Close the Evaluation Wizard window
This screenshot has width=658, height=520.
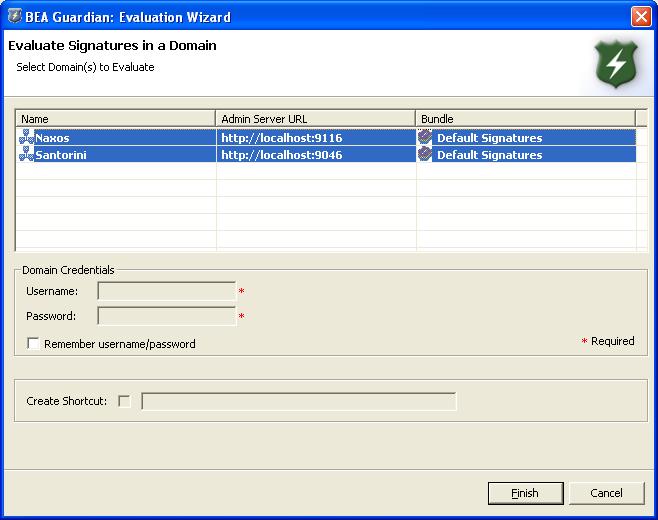point(641,17)
